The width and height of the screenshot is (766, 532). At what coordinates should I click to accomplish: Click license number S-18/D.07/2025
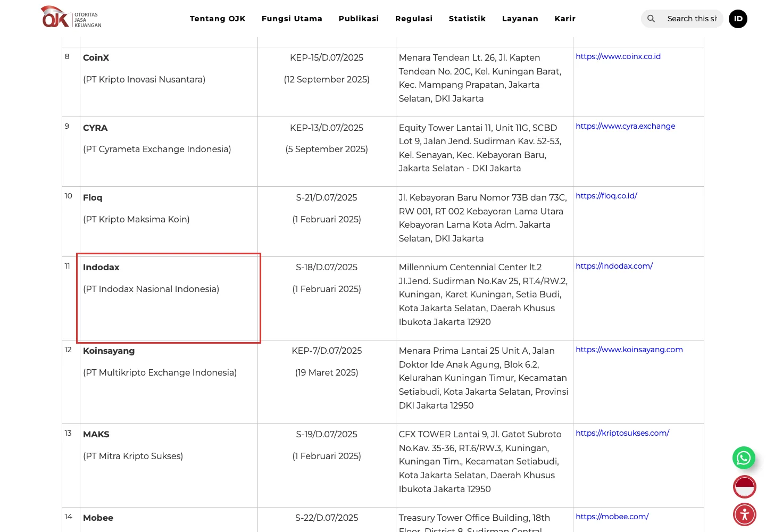click(327, 267)
